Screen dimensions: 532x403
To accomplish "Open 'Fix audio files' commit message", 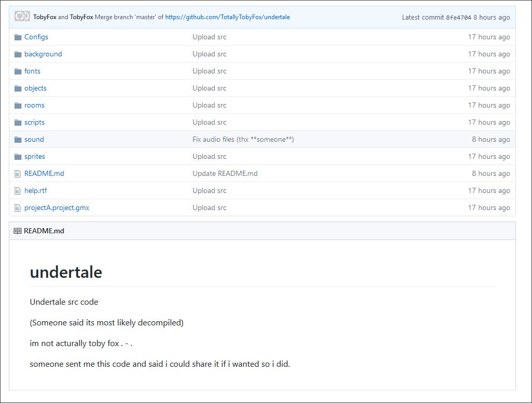I will 243,140.
